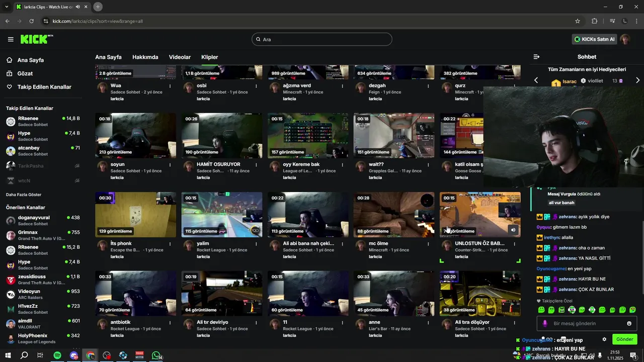Open doganayvural recommended channel
This screenshot has height=362, width=644.
click(43, 220)
